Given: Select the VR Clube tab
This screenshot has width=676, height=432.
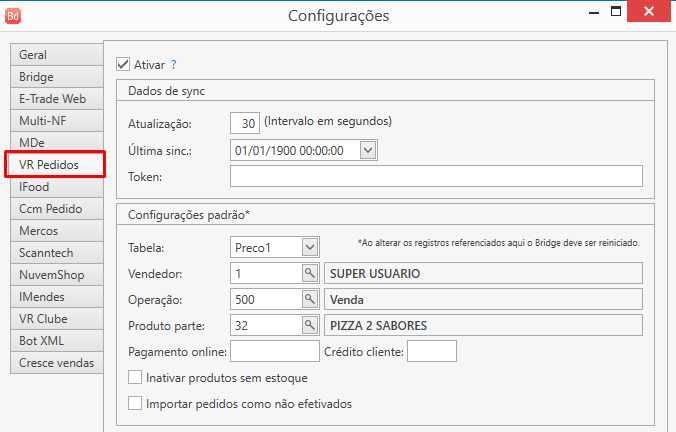Looking at the screenshot, I should (x=57, y=319).
